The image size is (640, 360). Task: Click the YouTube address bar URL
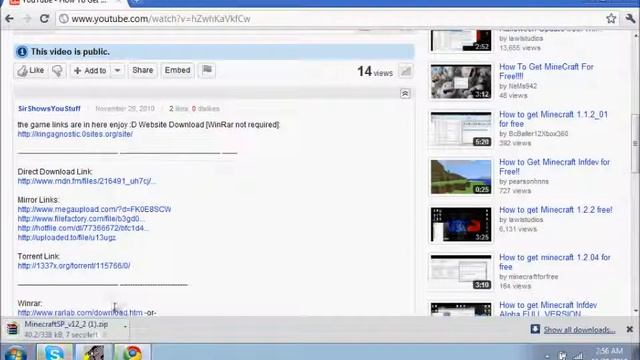[161, 19]
